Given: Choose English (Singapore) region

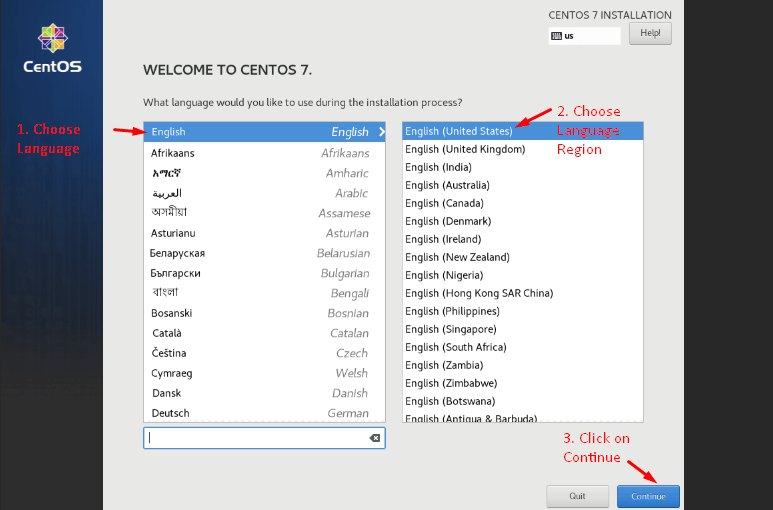Looking at the screenshot, I should (523, 329).
